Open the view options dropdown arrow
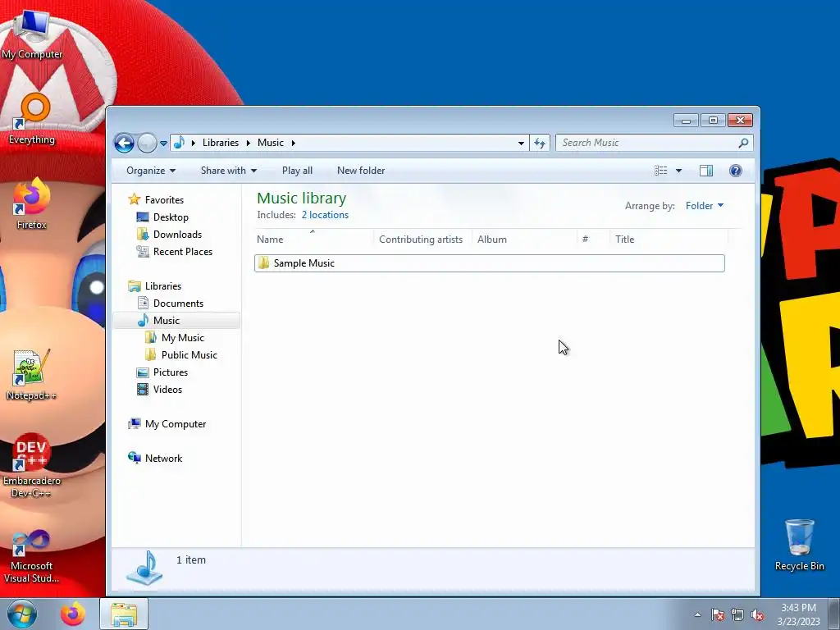 (678, 171)
